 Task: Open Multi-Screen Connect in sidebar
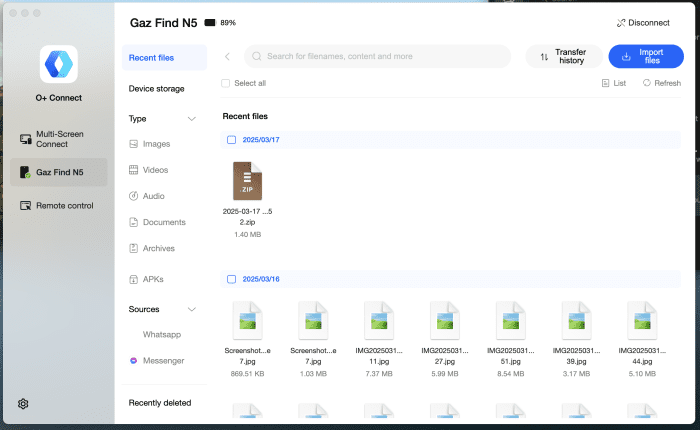click(58, 139)
